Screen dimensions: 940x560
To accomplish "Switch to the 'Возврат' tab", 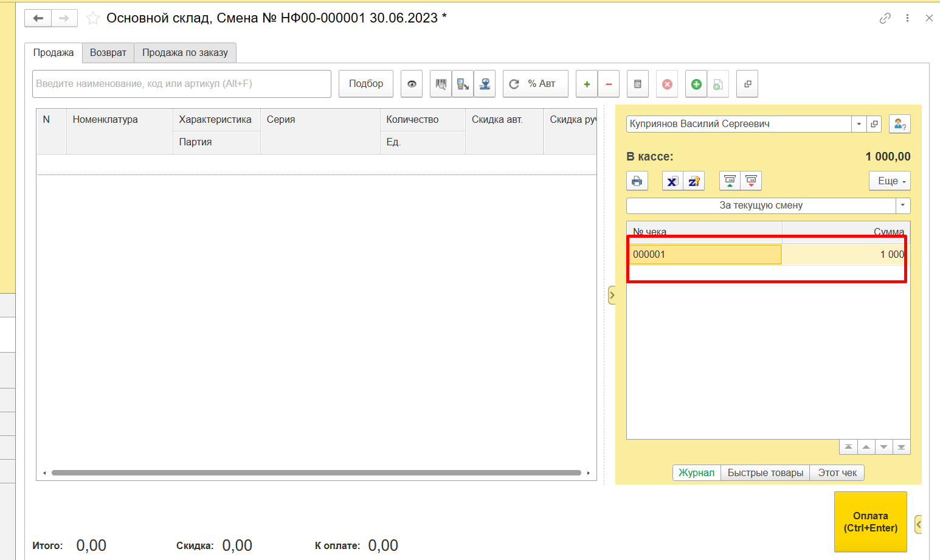I will pyautogui.click(x=108, y=53).
